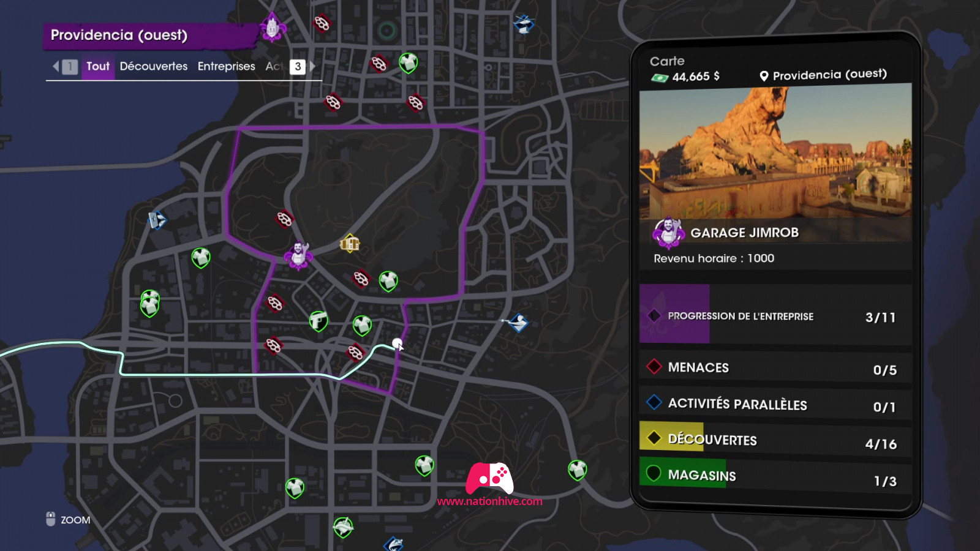Viewport: 980px width, 551px height.
Task: Click the helicopter icon at map top
Action: click(524, 24)
